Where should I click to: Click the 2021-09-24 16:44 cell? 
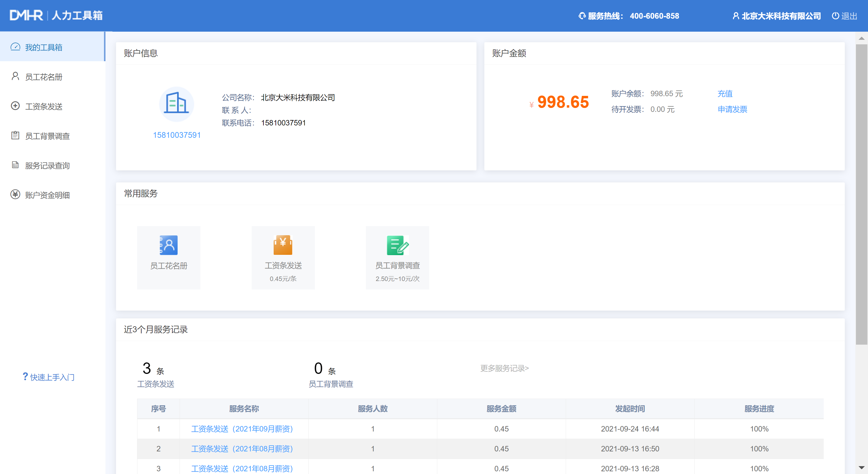630,428
